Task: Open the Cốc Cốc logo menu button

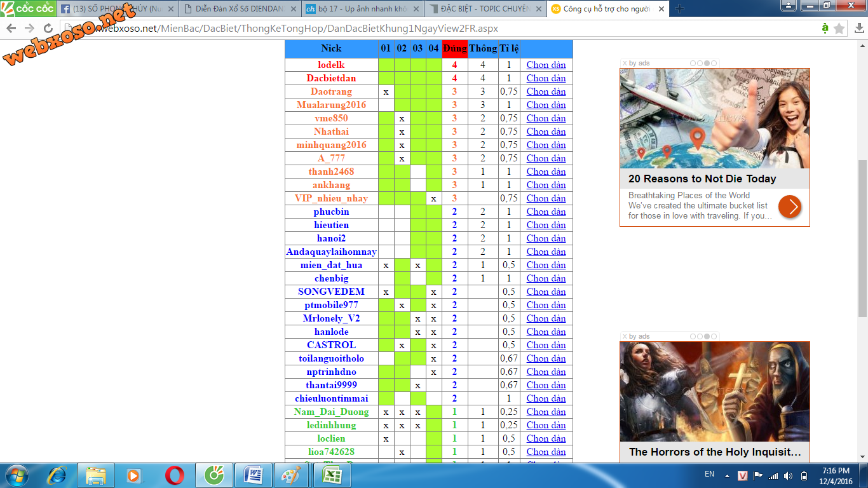Action: pyautogui.click(x=27, y=8)
